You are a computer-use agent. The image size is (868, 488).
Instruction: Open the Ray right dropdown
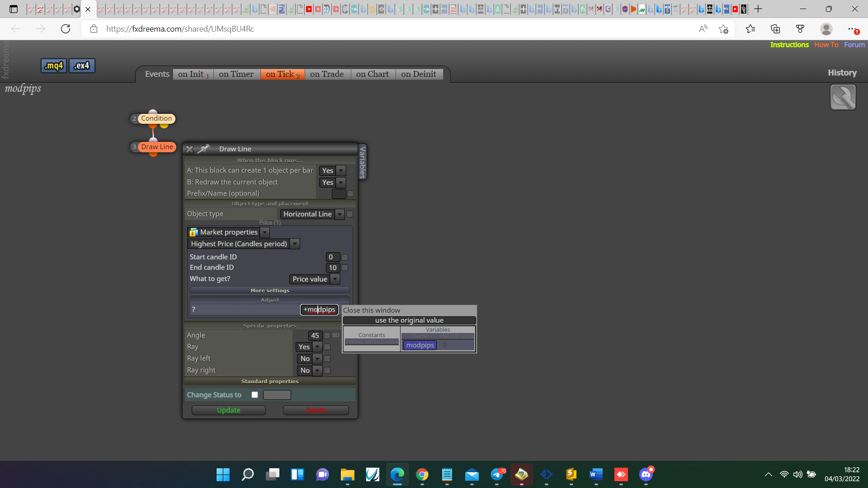click(x=309, y=371)
